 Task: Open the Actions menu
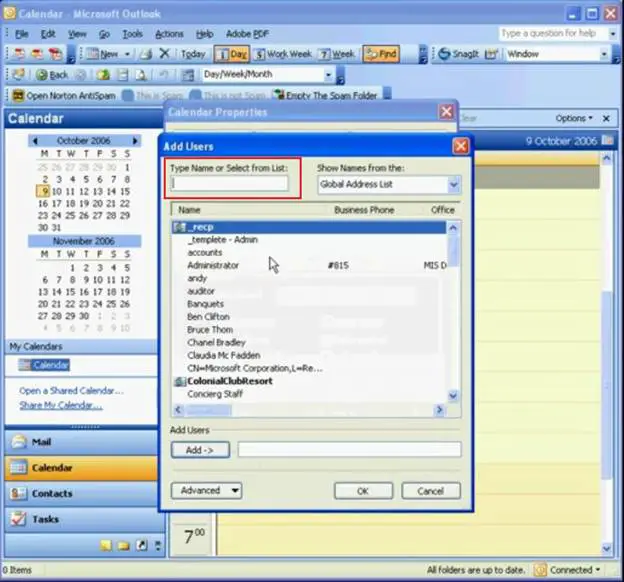pyautogui.click(x=169, y=34)
